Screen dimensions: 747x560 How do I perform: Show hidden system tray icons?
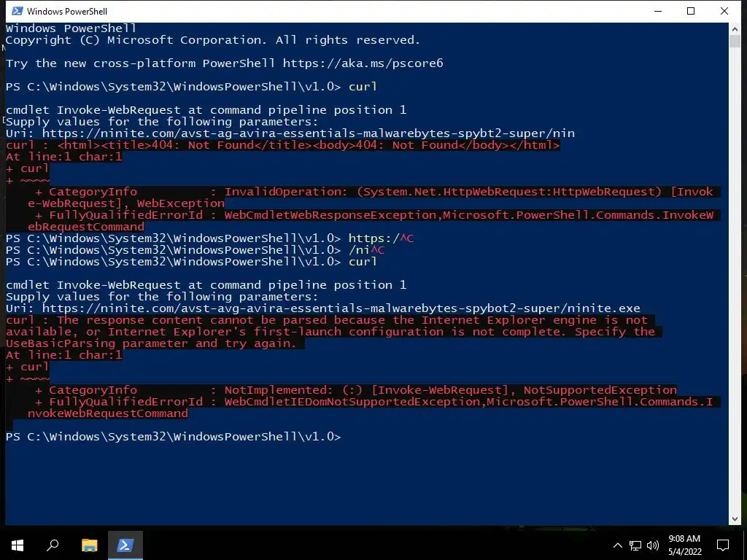617,545
